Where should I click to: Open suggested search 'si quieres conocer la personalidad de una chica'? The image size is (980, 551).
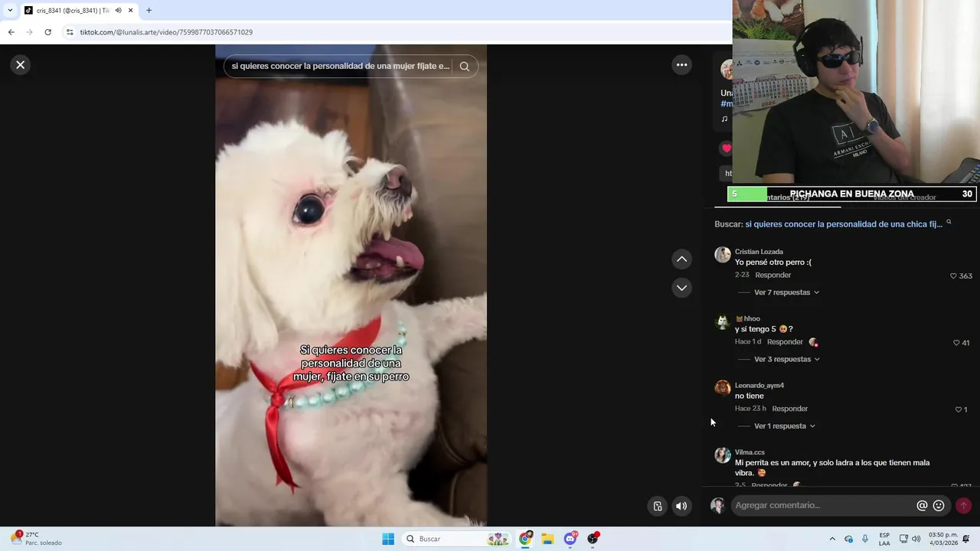(844, 224)
